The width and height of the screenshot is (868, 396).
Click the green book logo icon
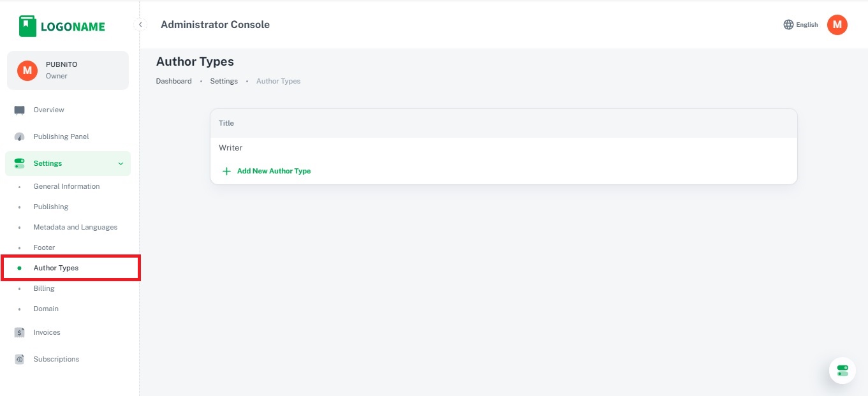point(27,26)
